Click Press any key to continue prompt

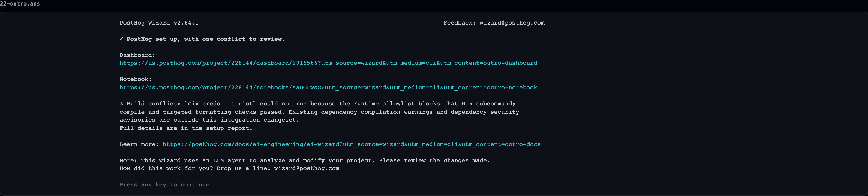click(x=164, y=185)
